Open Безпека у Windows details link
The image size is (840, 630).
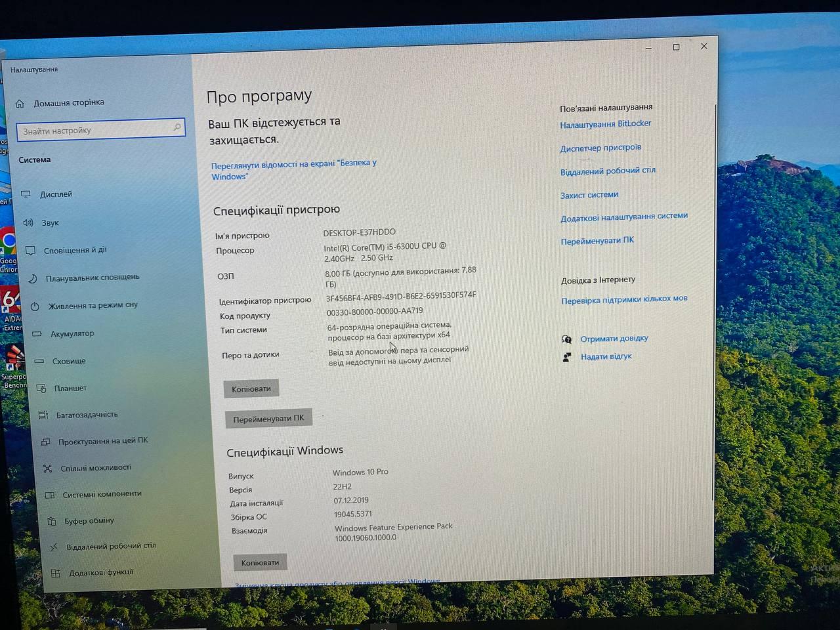pos(293,170)
